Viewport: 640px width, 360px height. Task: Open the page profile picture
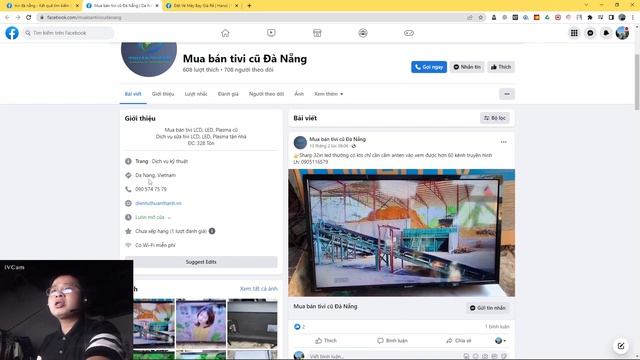point(149,59)
